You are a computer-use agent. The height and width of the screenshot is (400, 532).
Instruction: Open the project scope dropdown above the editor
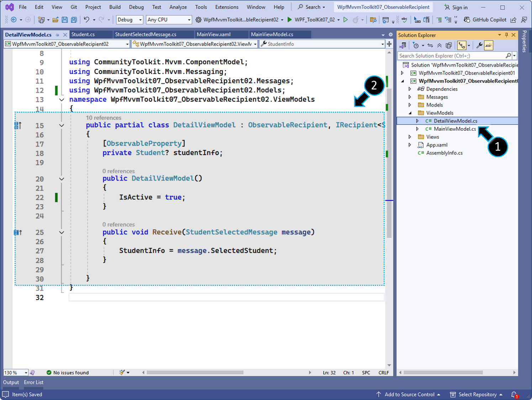pos(67,44)
